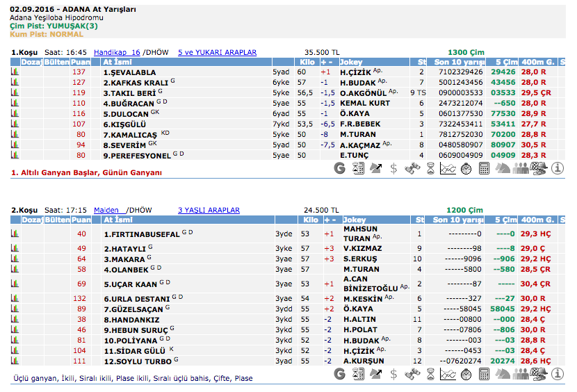
Task: Select horse SOYLU TURBO in race 2
Action: pos(138,361)
